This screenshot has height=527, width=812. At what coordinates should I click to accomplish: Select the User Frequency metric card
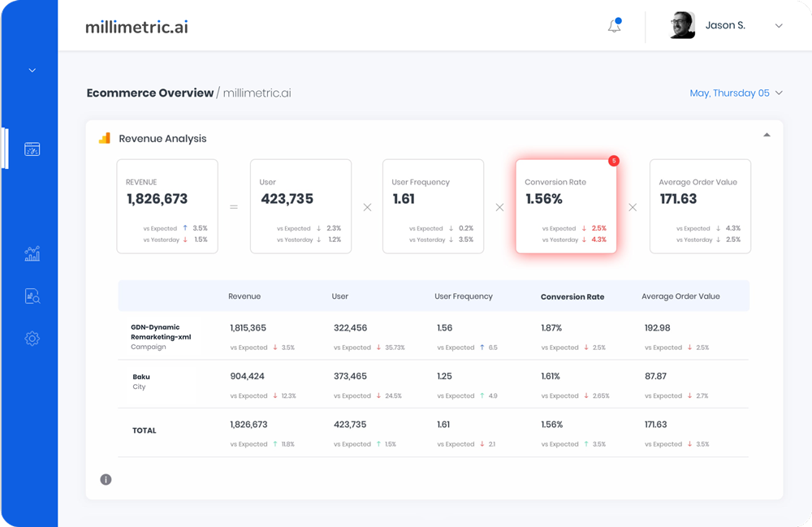point(433,206)
